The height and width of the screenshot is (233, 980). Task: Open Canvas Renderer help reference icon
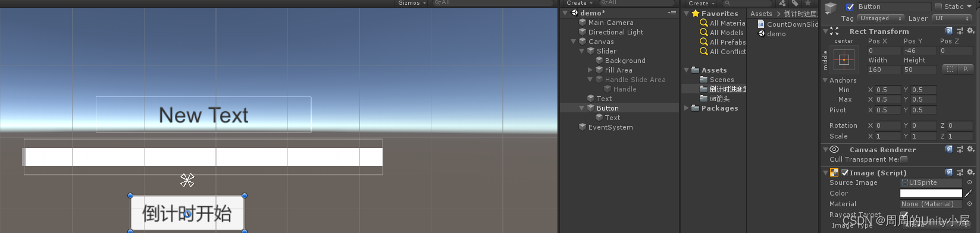tap(949, 149)
